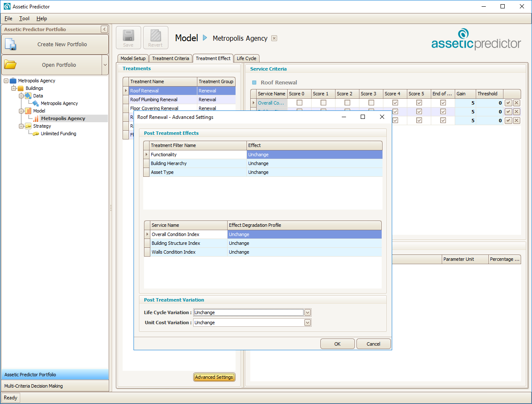
Task: Open the Help menu
Action: coord(42,18)
